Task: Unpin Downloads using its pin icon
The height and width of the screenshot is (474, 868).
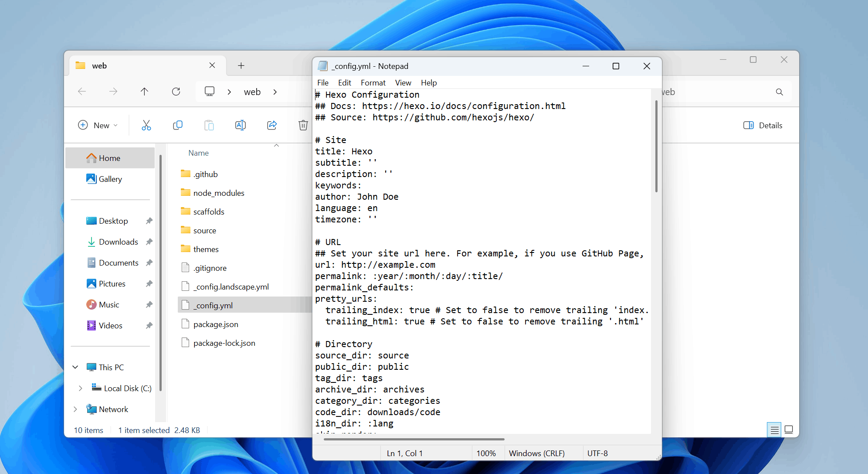Action: coord(149,242)
